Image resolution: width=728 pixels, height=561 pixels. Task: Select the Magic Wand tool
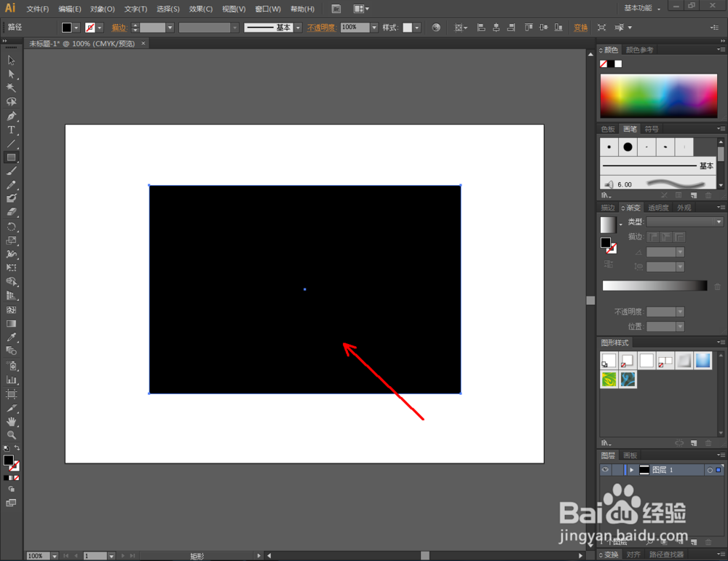(11, 88)
